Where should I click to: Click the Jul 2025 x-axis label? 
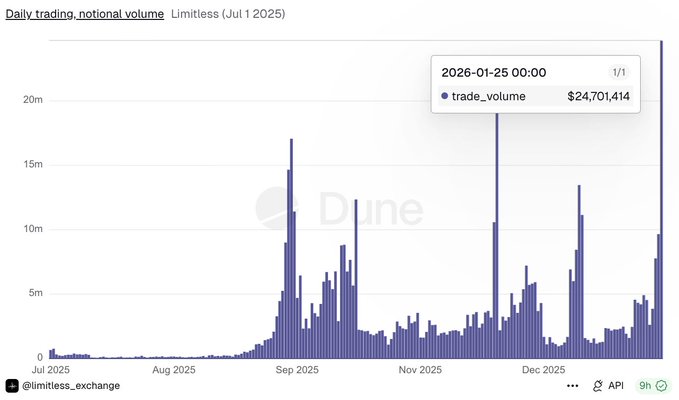[51, 369]
